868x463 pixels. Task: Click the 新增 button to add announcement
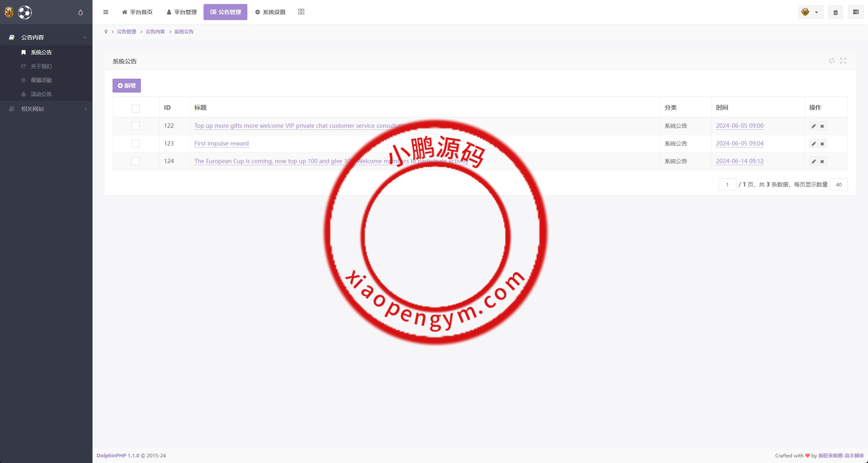click(126, 86)
